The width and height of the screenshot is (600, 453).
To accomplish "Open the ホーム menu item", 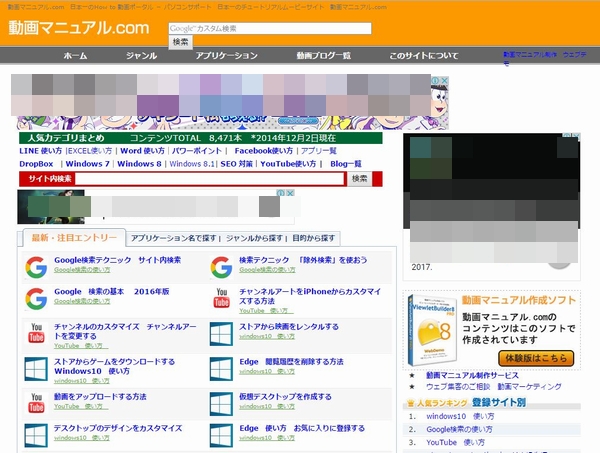I will tap(75, 56).
